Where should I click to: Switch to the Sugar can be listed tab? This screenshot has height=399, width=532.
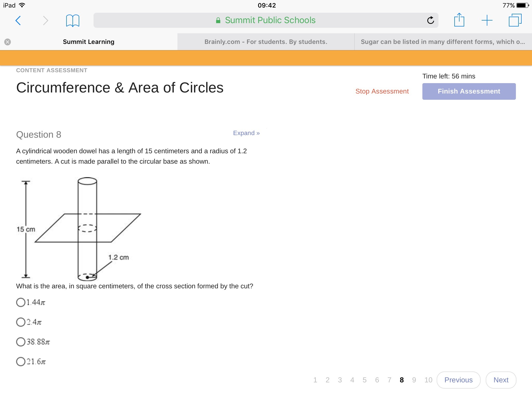(443, 42)
